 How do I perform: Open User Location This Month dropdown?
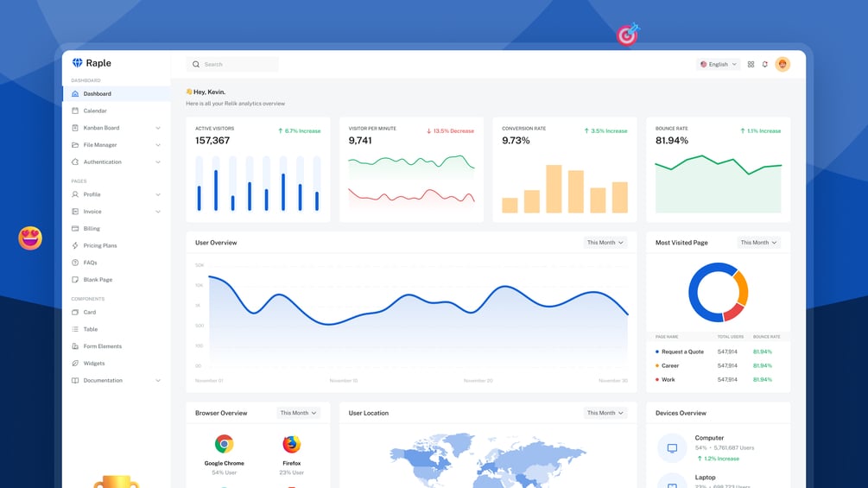pos(605,413)
